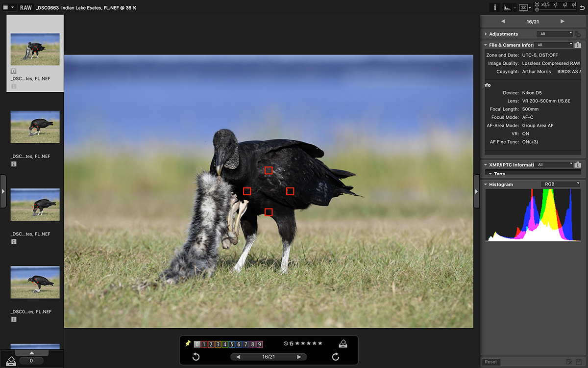The width and height of the screenshot is (588, 368).
Task: Click the export tray icon at the bottom left
Action: point(11,361)
